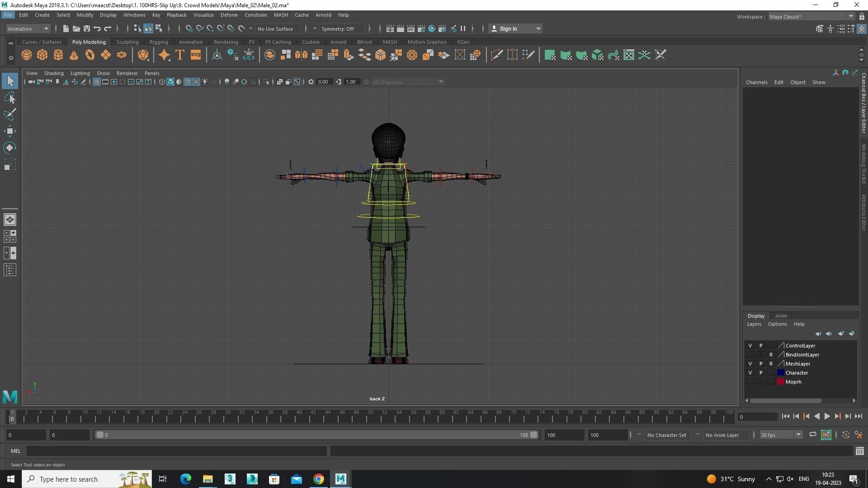The width and height of the screenshot is (868, 488).
Task: Open the Symmetry: Off dropdown
Action: 342,28
